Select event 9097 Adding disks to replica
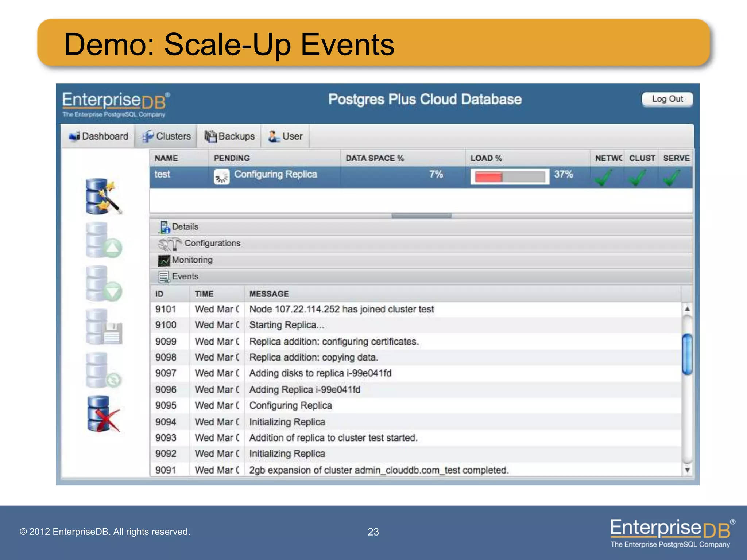 click(416, 374)
